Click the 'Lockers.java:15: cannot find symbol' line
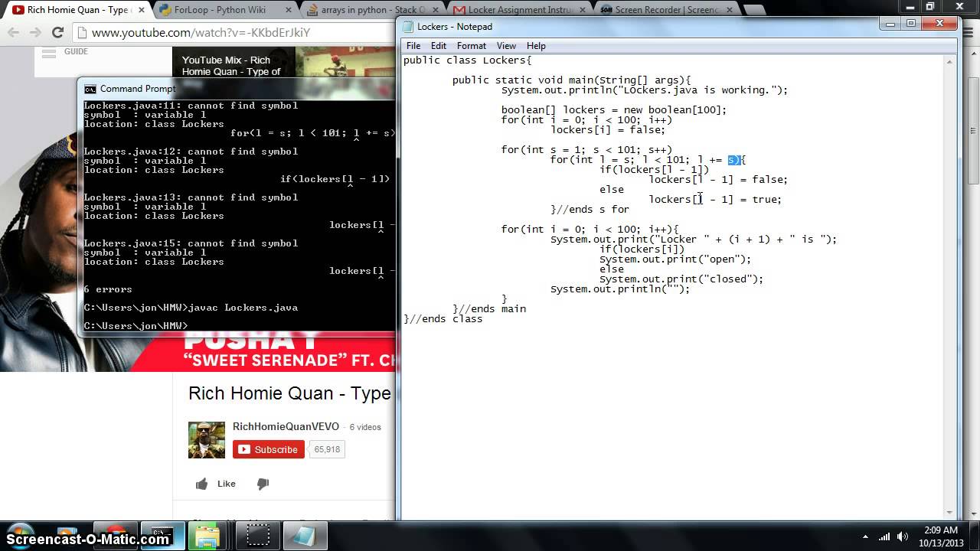This screenshot has height=551, width=980. click(191, 243)
